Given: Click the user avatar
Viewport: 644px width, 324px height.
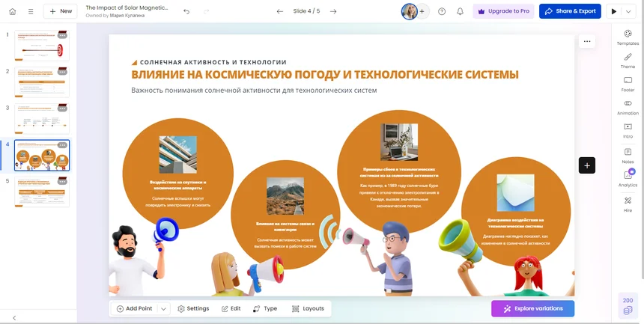Looking at the screenshot, I should tap(409, 11).
